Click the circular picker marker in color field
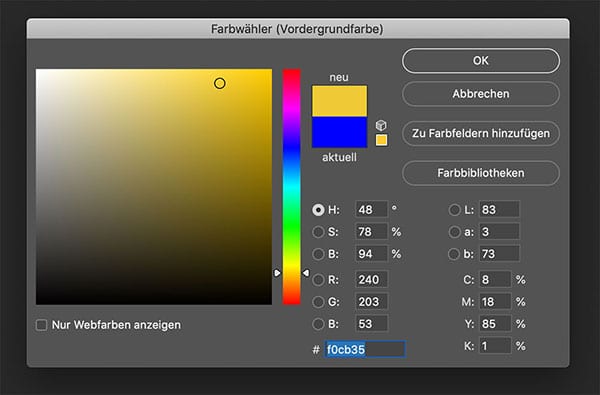 click(x=220, y=83)
